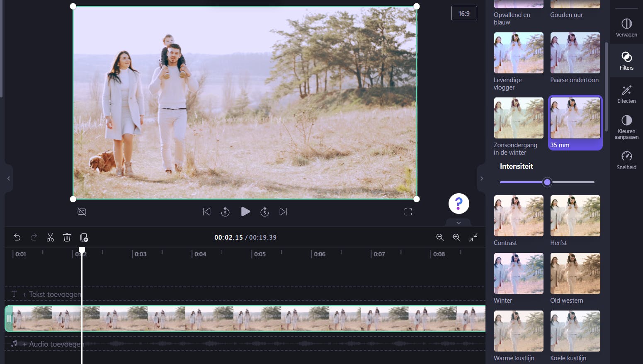Collapse the left sidebar panel
The height and width of the screenshot is (364, 643).
[x=8, y=178]
